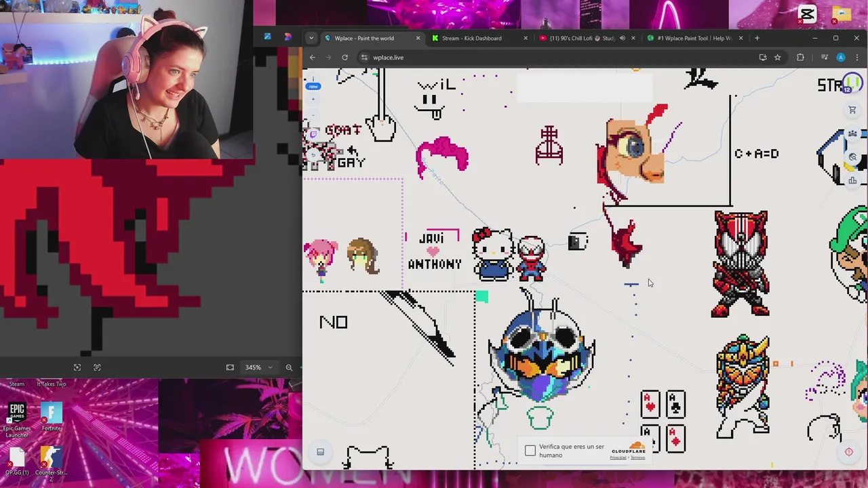Click the red masked rider pixel art

(741, 264)
